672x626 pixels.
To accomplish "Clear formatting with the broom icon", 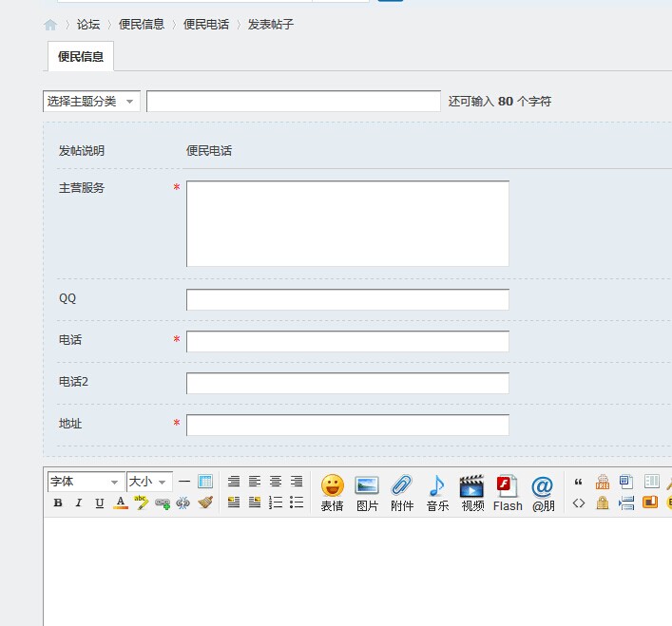I will click(205, 503).
